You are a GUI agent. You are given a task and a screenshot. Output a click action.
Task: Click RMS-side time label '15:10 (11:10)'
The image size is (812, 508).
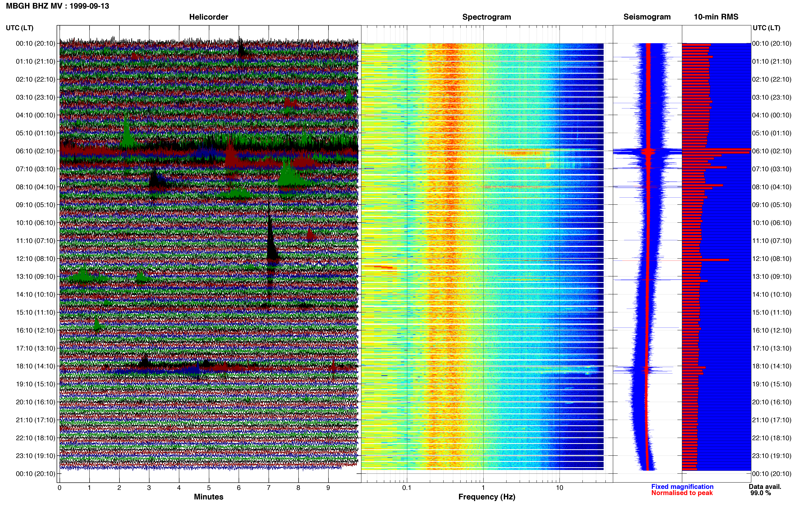772,313
